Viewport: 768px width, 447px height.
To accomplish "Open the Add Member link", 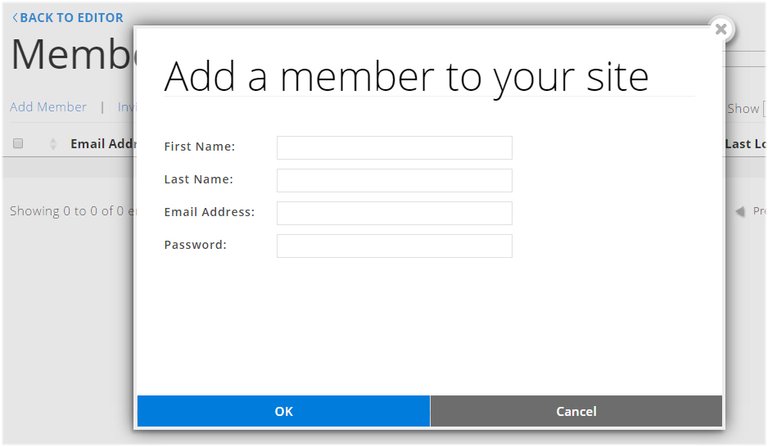I will pos(48,107).
